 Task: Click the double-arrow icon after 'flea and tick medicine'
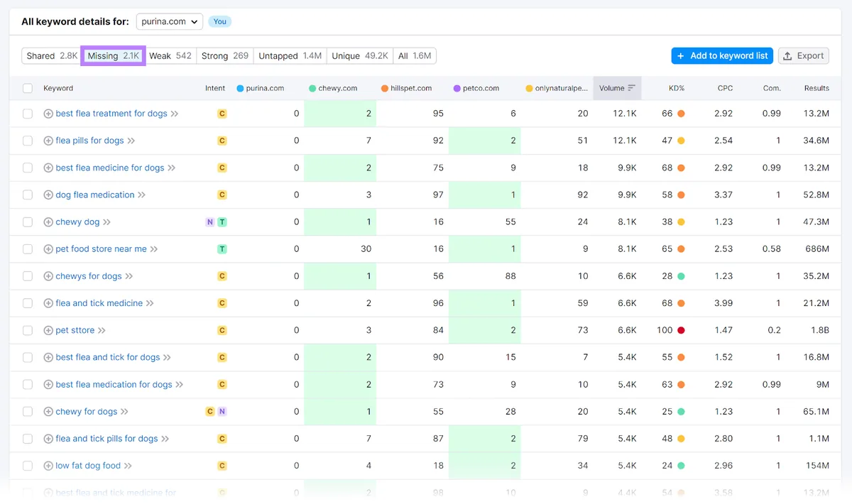[150, 303]
